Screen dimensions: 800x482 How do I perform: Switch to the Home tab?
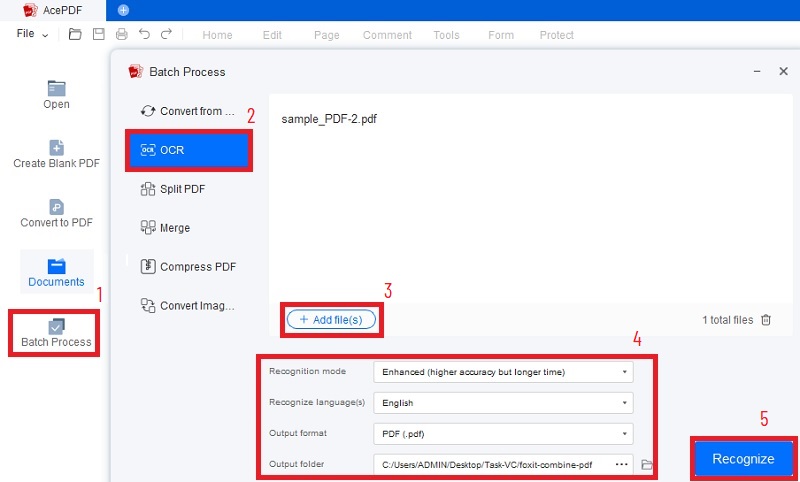point(217,35)
